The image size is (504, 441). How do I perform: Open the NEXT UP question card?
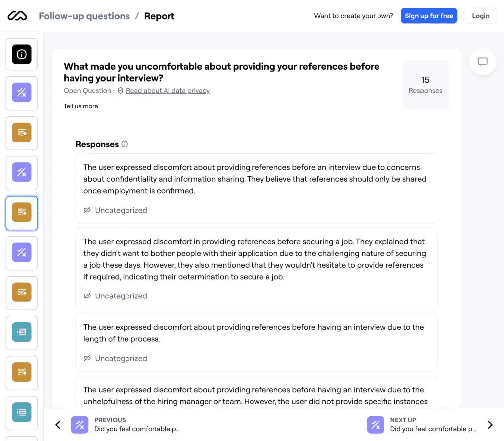[x=423, y=425]
